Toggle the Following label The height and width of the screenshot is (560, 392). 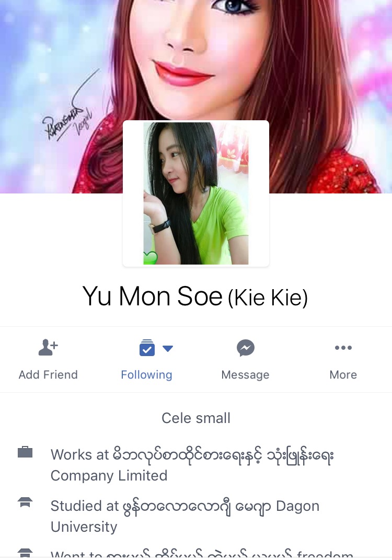146,375
